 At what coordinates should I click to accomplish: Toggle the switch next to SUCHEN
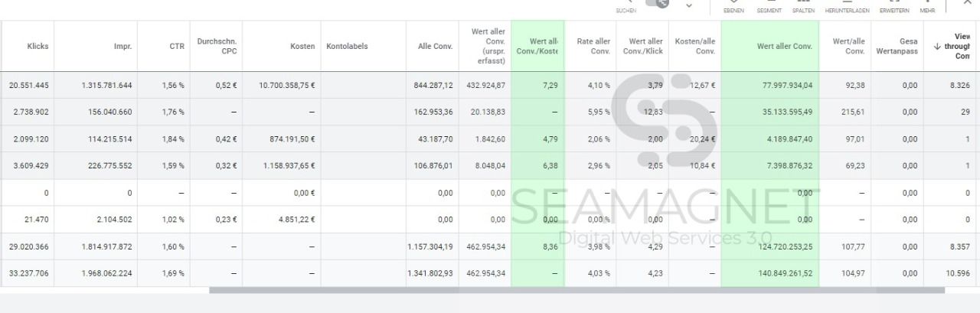[657, 3]
